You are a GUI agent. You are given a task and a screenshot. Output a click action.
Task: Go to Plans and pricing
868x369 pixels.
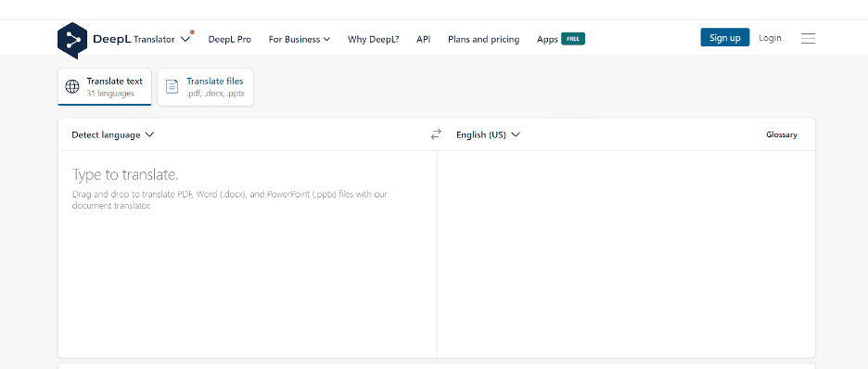tap(484, 39)
